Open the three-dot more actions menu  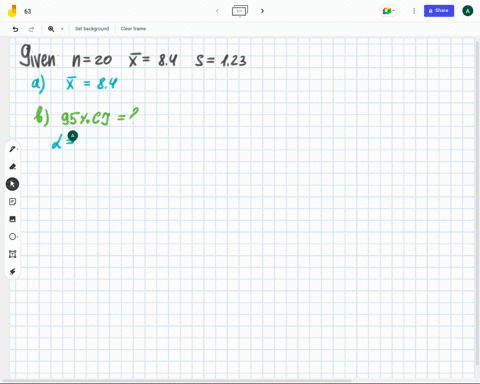414,11
